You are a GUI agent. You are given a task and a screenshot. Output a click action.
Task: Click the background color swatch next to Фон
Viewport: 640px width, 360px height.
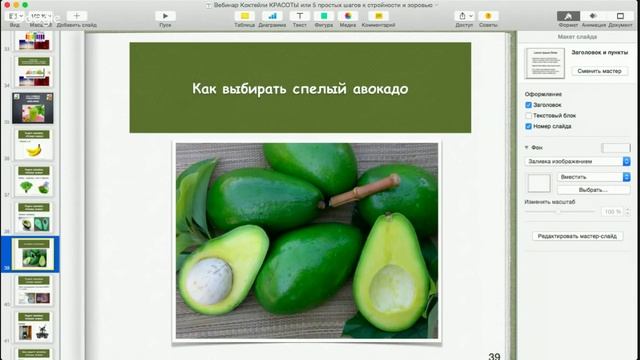[x=616, y=148]
